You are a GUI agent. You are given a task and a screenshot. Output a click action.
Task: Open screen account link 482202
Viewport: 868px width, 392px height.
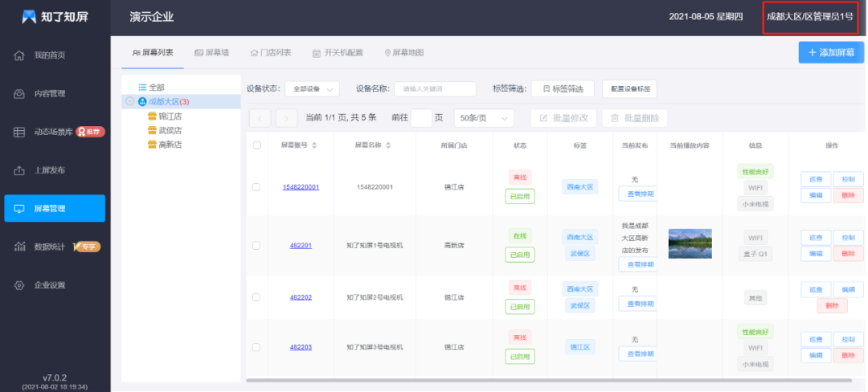301,297
